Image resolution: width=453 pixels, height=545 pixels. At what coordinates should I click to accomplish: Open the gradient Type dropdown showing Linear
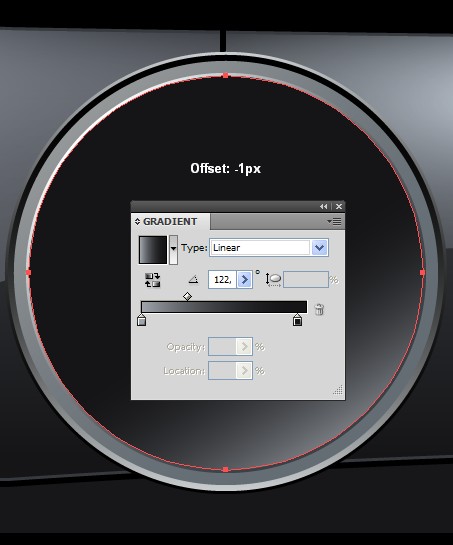[x=269, y=248]
